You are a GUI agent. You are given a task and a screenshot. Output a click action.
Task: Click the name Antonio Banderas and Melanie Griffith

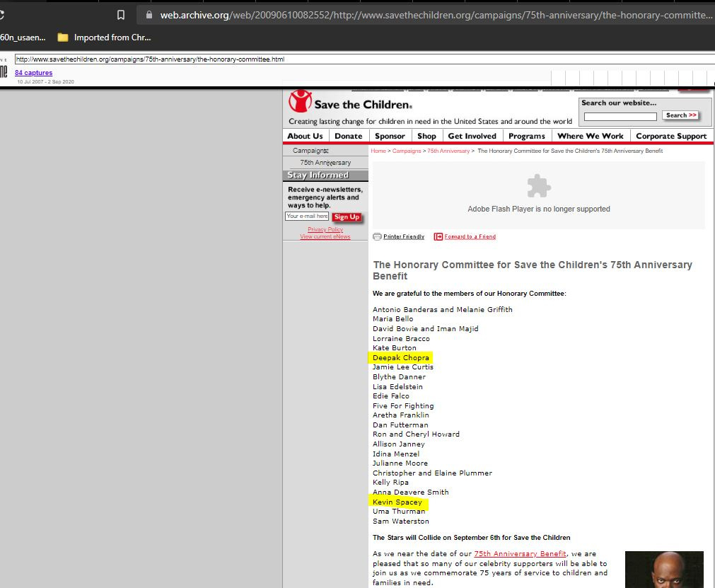(442, 309)
